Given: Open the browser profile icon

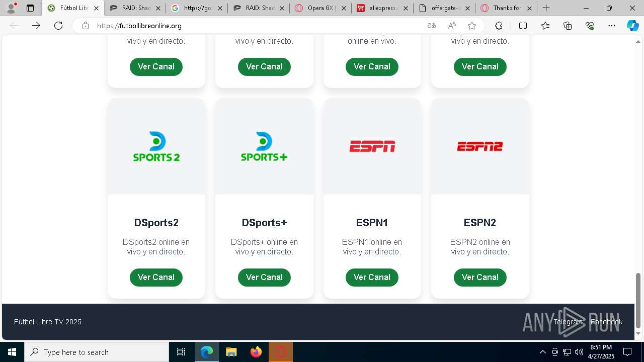Looking at the screenshot, I should point(11,8).
